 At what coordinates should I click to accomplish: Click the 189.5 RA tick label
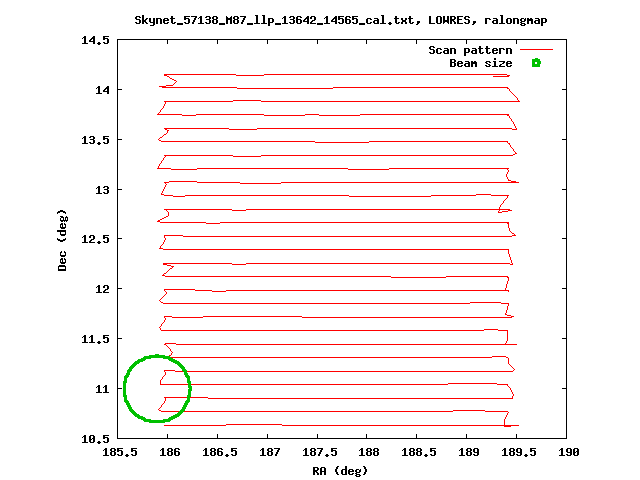coord(519,452)
